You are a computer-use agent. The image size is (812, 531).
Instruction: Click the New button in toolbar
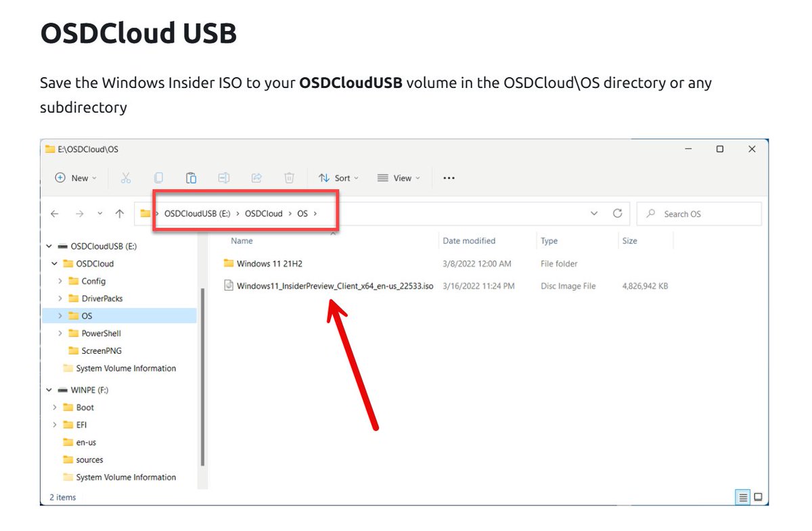coord(76,178)
